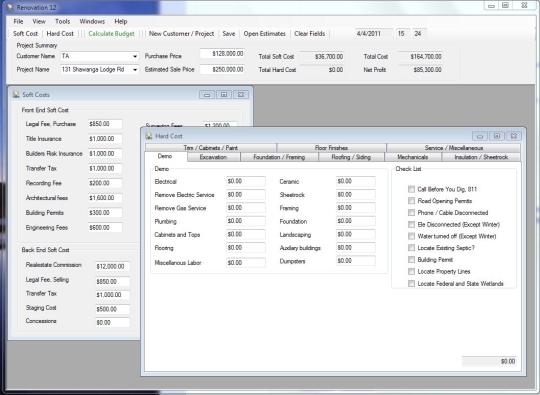
Task: Maximize the Soft Costs child window
Action: [x=224, y=95]
